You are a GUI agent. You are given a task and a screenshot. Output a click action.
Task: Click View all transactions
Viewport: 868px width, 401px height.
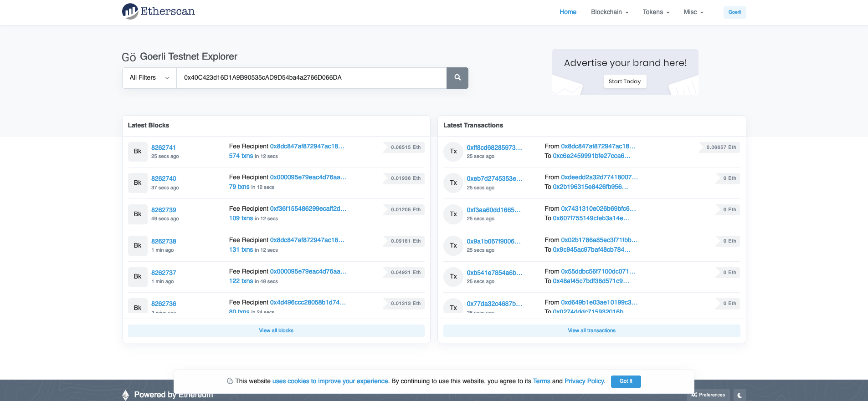(x=591, y=331)
